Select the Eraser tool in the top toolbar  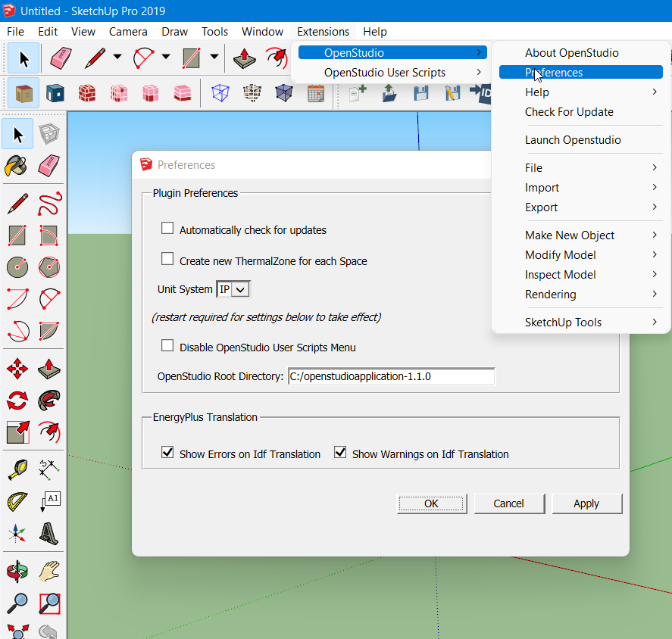click(x=62, y=58)
